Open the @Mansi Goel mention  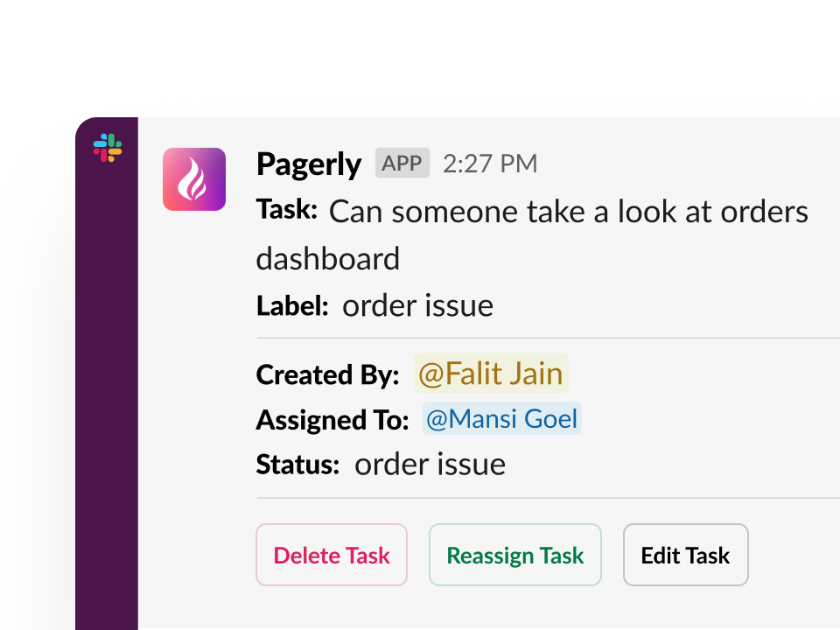pyautogui.click(x=501, y=419)
